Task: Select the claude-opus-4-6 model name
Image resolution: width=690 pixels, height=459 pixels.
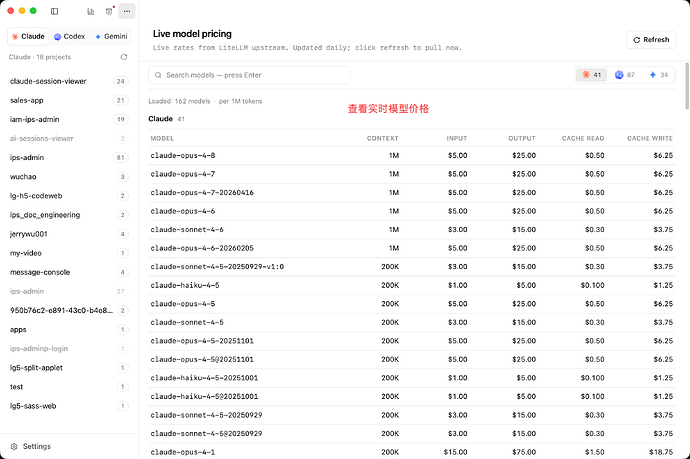Action: tap(183, 211)
